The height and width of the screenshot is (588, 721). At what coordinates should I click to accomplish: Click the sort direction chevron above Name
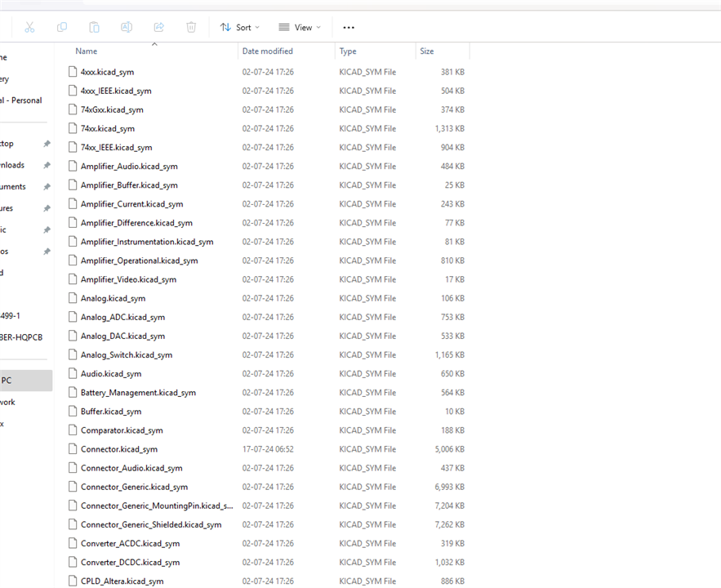pyautogui.click(x=154, y=44)
